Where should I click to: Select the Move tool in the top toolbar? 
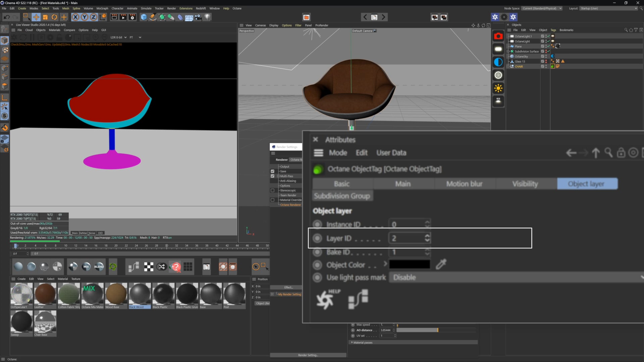[x=36, y=17]
